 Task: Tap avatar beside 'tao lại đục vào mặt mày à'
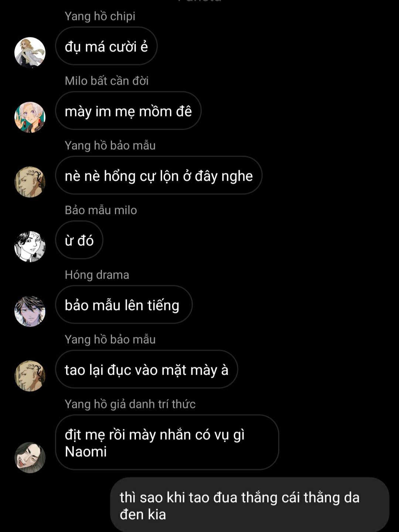pyautogui.click(x=30, y=376)
